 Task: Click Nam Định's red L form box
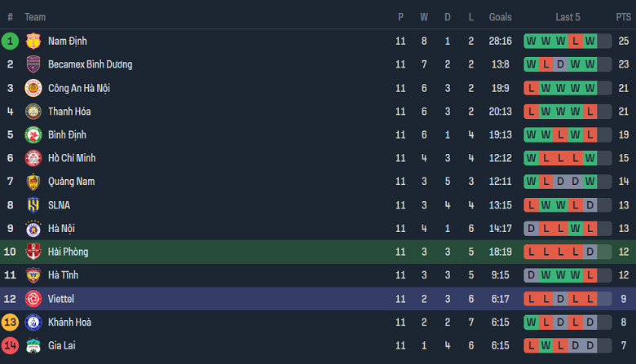[x=576, y=41]
